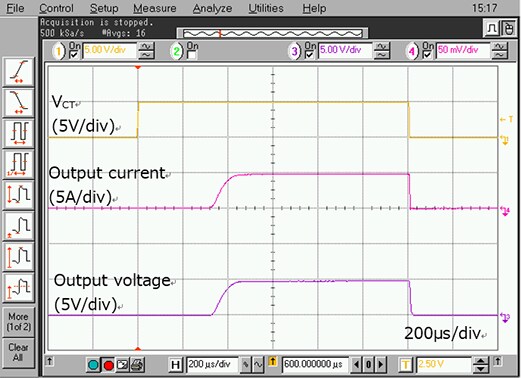The image size is (521, 378).
Task: Open the File menu
Action: click(15, 8)
